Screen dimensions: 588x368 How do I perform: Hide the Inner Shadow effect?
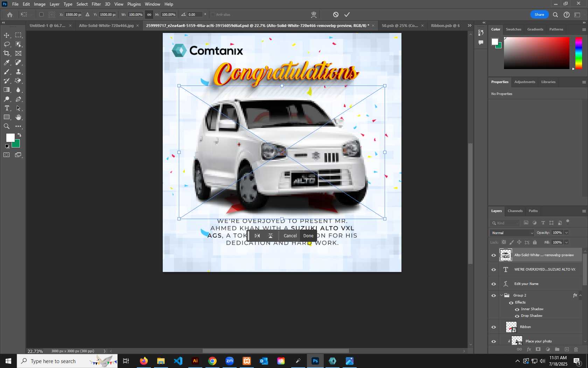coord(517,309)
